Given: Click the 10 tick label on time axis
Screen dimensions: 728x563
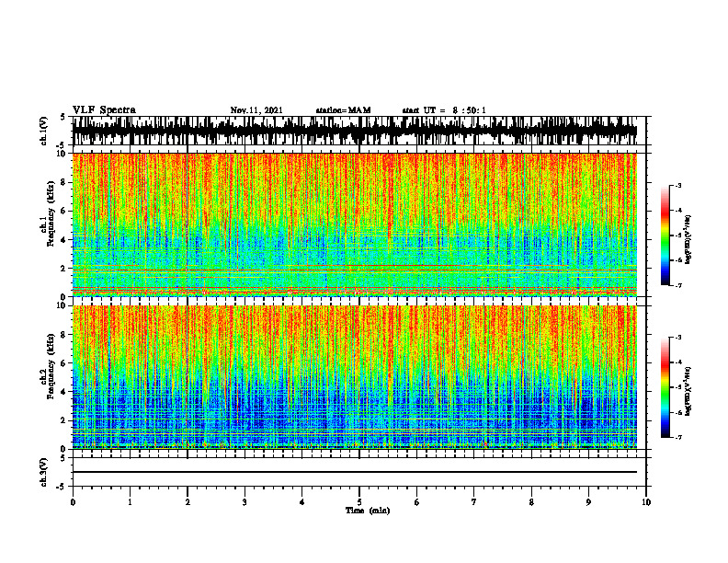Looking at the screenshot, I should click(x=646, y=502).
